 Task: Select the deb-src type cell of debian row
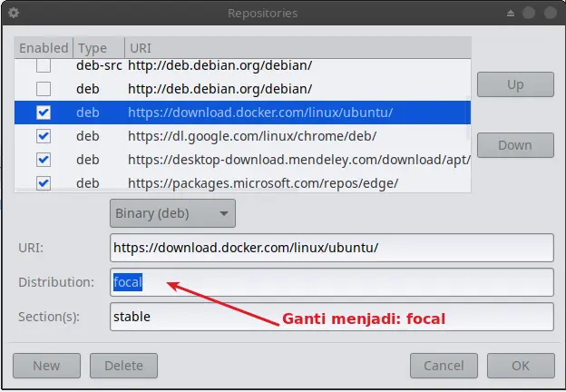pyautogui.click(x=99, y=65)
